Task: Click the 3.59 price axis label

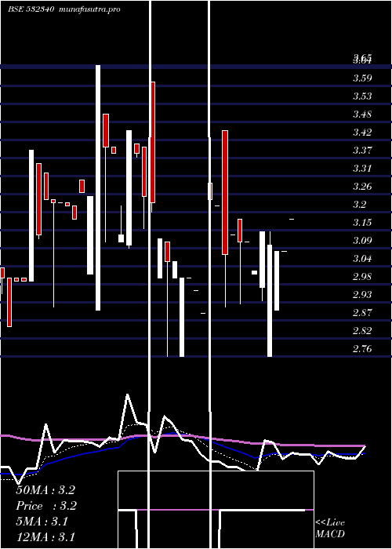Action: point(362,78)
